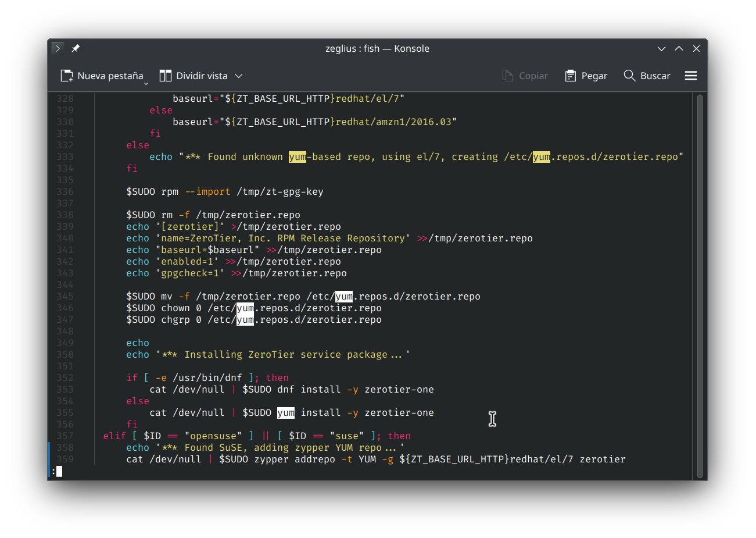Click "'enabled=1'" text
This screenshot has height=538, width=756.
click(x=187, y=262)
